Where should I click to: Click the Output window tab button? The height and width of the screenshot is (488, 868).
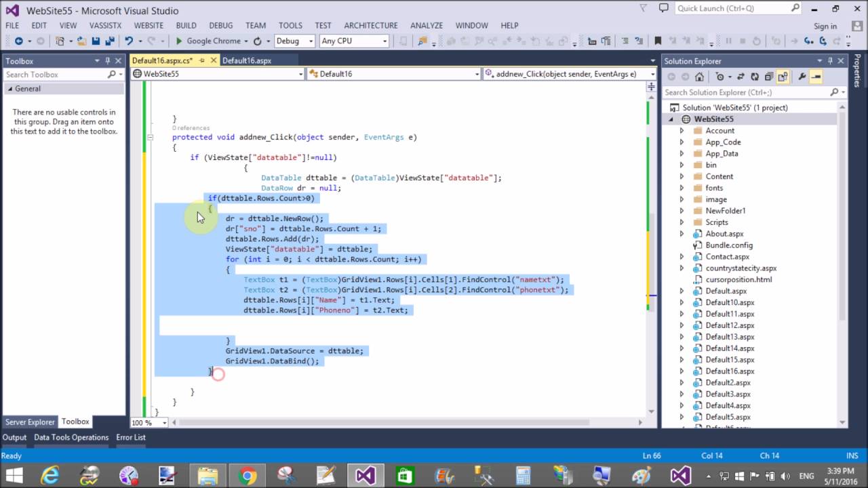pos(14,437)
